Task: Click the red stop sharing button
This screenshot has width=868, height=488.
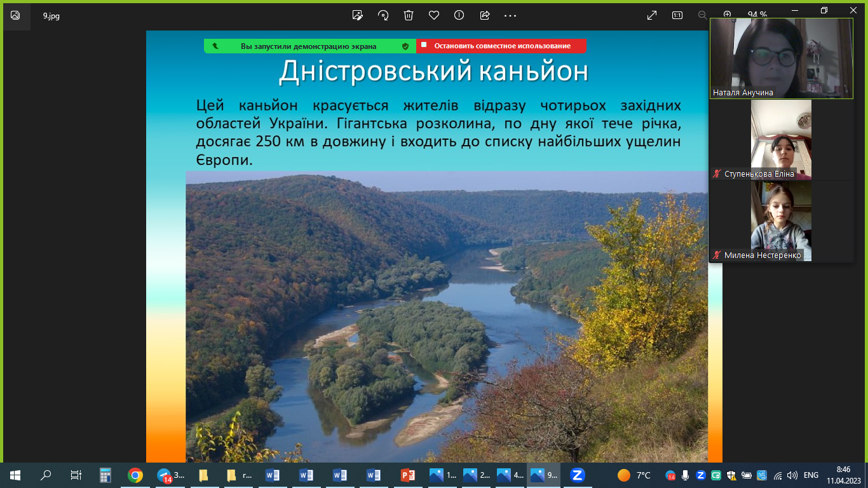Action: point(501,46)
